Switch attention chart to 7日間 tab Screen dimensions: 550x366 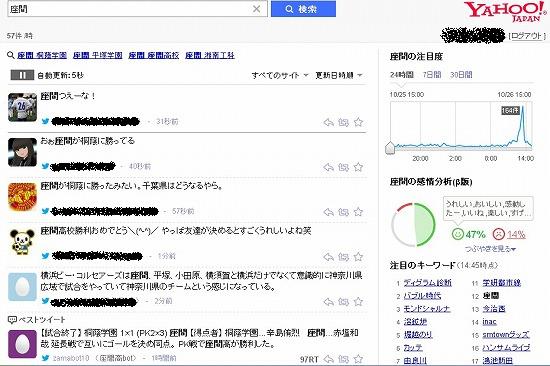[432, 75]
